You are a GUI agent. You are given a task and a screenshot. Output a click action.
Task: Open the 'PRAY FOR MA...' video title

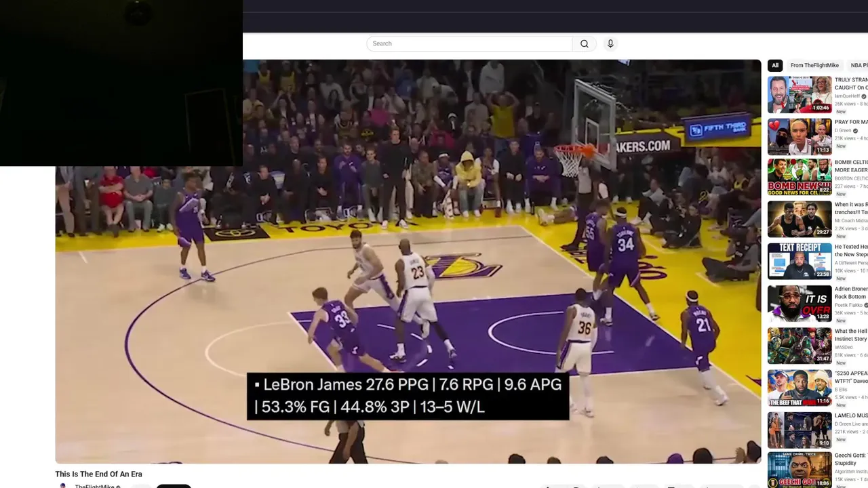[x=851, y=122]
